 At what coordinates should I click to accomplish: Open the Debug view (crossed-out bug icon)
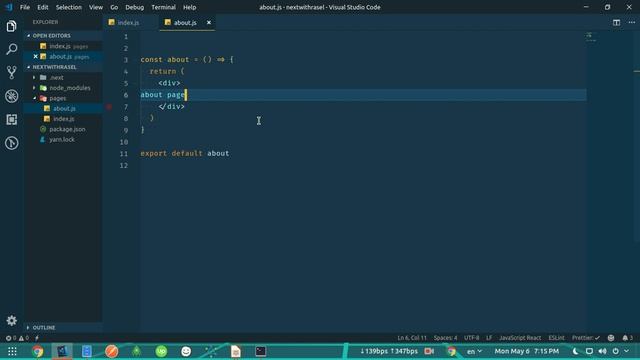[11, 96]
